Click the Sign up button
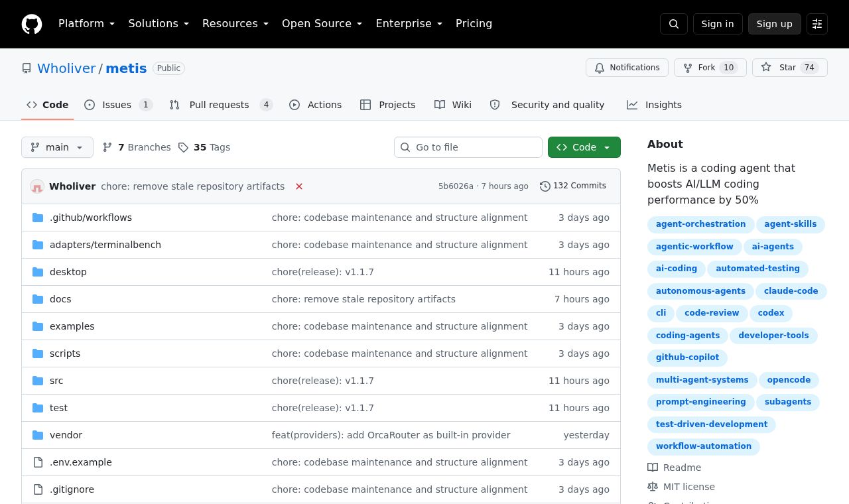This screenshot has width=849, height=504. tap(775, 24)
